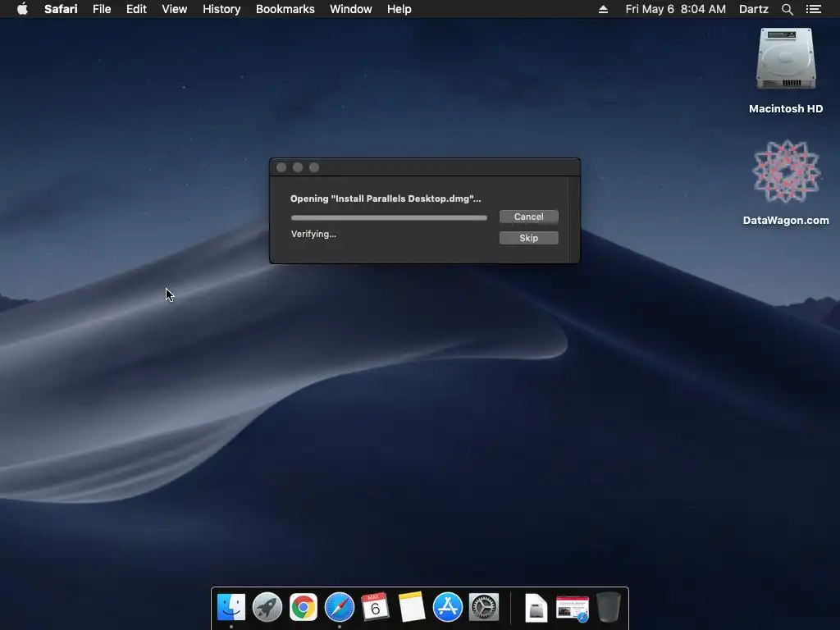
Task: Open Notification Center list icon
Action: click(813, 9)
